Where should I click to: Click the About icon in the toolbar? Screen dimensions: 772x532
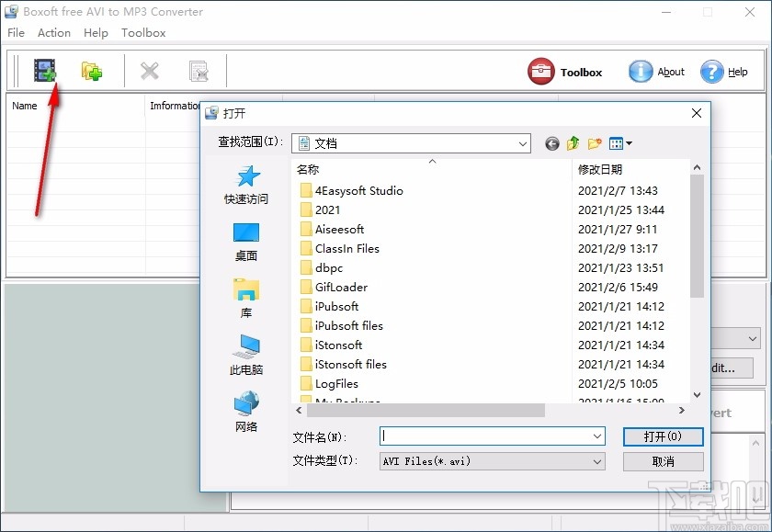pyautogui.click(x=641, y=71)
